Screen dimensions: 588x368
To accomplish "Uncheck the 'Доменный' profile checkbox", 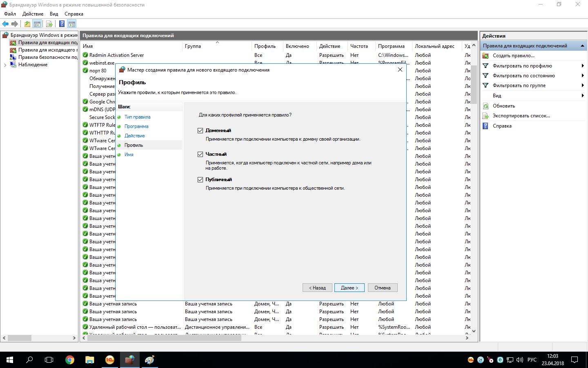I will (200, 130).
